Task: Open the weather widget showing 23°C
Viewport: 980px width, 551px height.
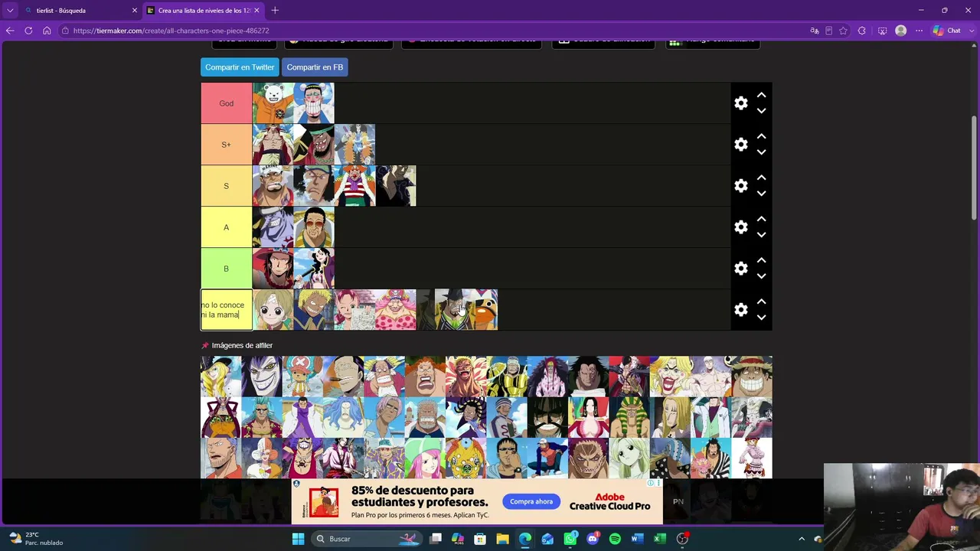Action: click(37, 539)
